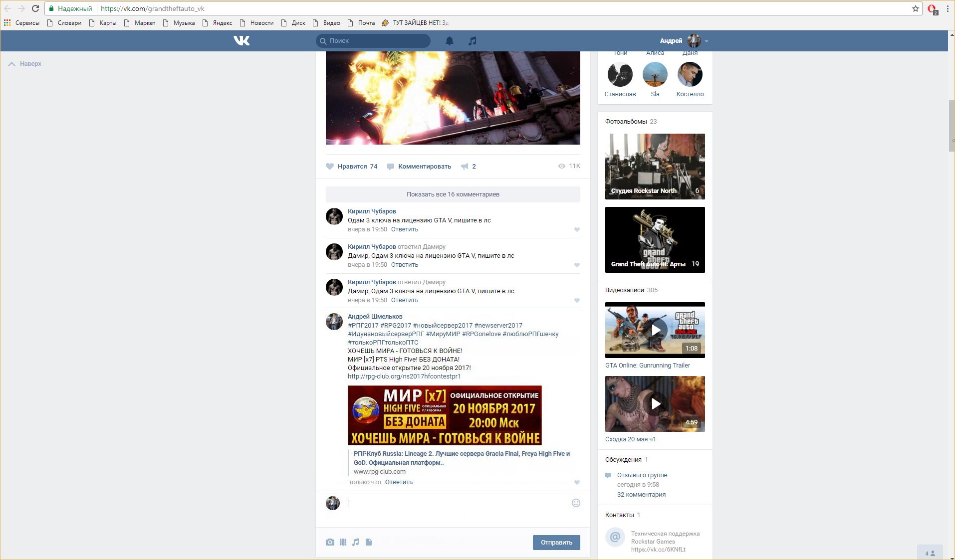This screenshot has height=560, width=955.
Task: Click the Техническая поддержка contact @ icon
Action: point(615,537)
